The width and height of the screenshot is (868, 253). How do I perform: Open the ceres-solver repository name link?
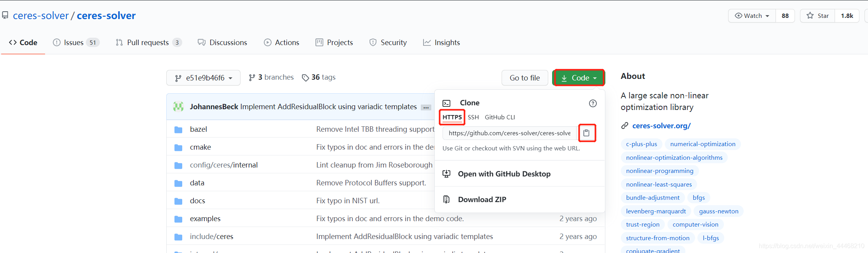click(106, 16)
